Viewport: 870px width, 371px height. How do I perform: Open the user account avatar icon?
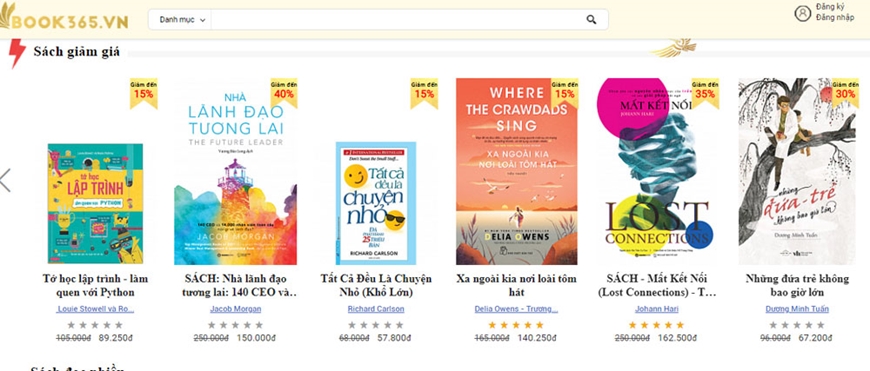[802, 13]
